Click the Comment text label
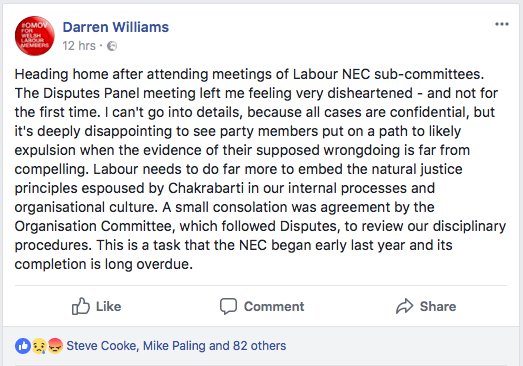This screenshot has height=366, width=523. click(x=274, y=306)
